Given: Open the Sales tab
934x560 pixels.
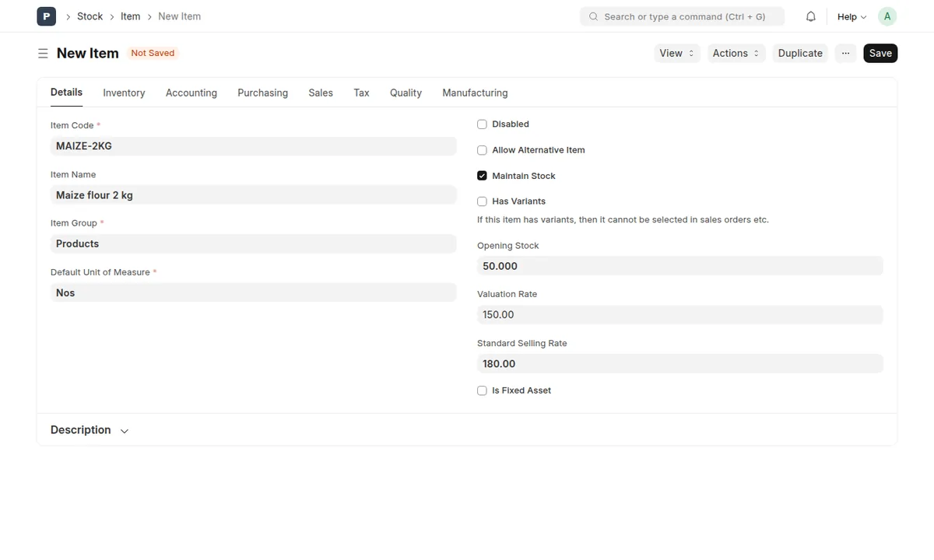Looking at the screenshot, I should click(x=321, y=93).
